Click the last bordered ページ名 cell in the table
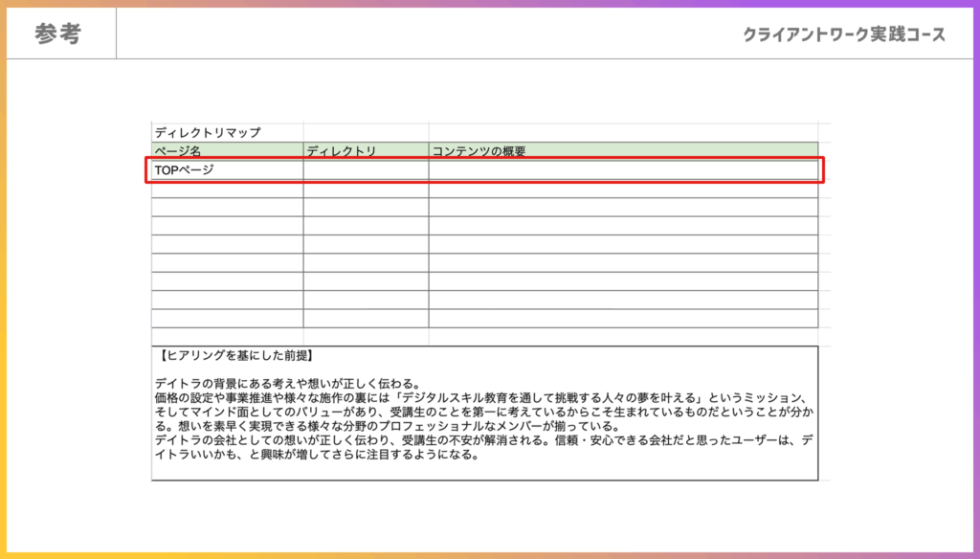 pos(227,319)
